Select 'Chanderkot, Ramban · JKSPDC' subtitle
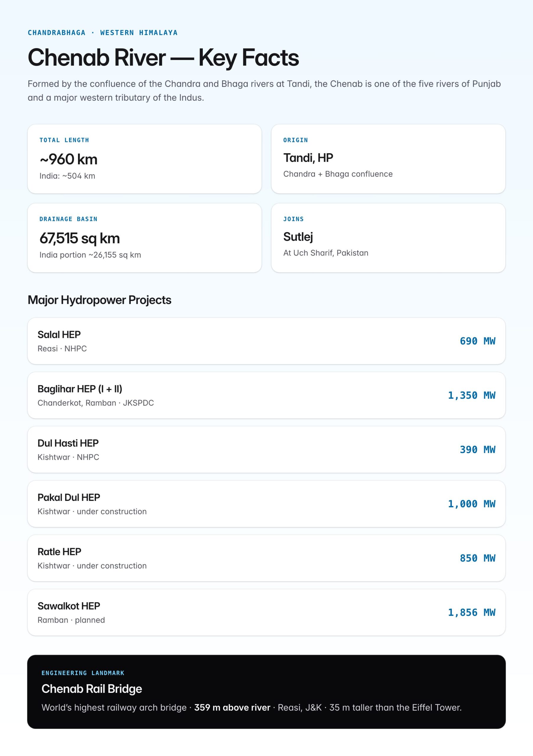Screen dimensions: 533x756 pyautogui.click(x=95, y=403)
